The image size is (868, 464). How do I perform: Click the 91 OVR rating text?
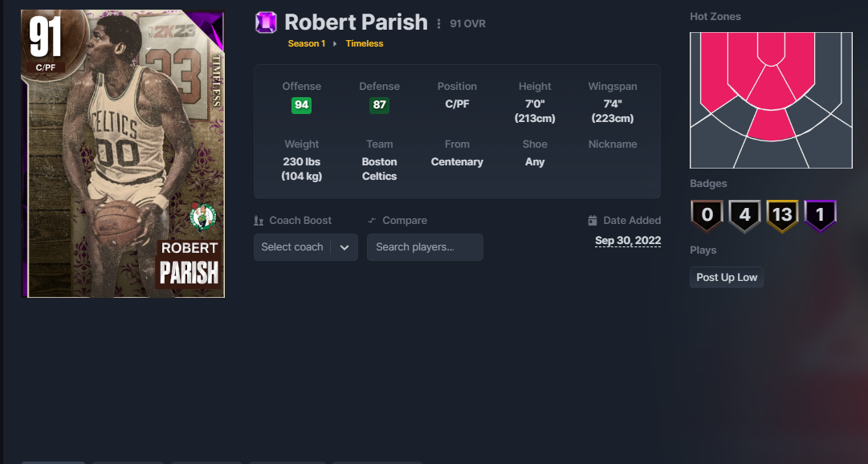point(468,24)
